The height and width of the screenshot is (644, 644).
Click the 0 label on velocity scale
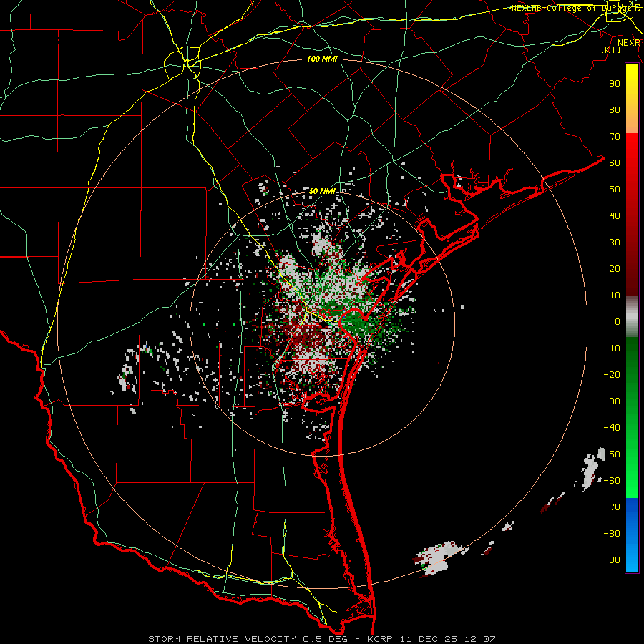(x=618, y=322)
